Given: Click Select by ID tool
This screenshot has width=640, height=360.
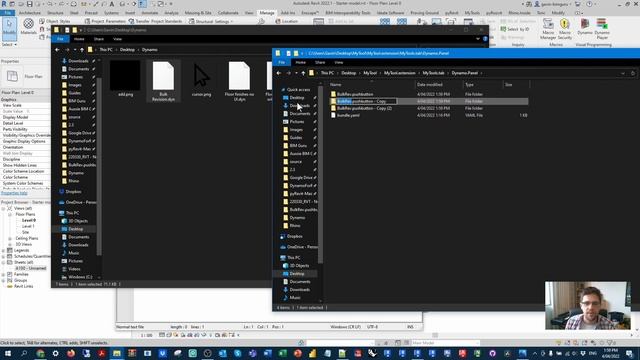Looking at the screenshot, I should click(515, 29).
